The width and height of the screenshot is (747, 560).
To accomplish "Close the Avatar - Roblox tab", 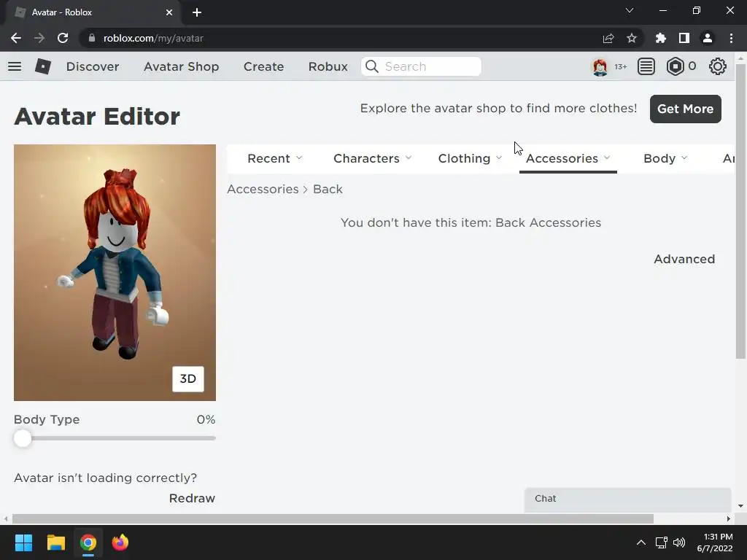I will tap(169, 12).
